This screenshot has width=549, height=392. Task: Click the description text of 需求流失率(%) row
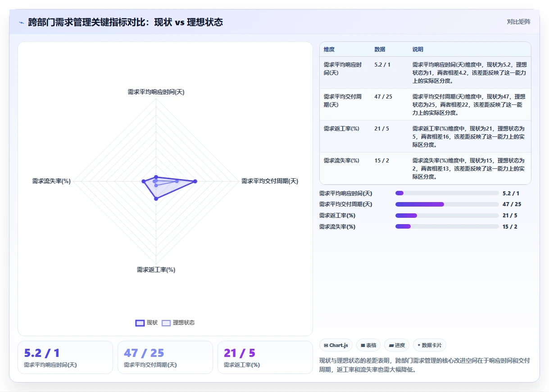click(469, 169)
